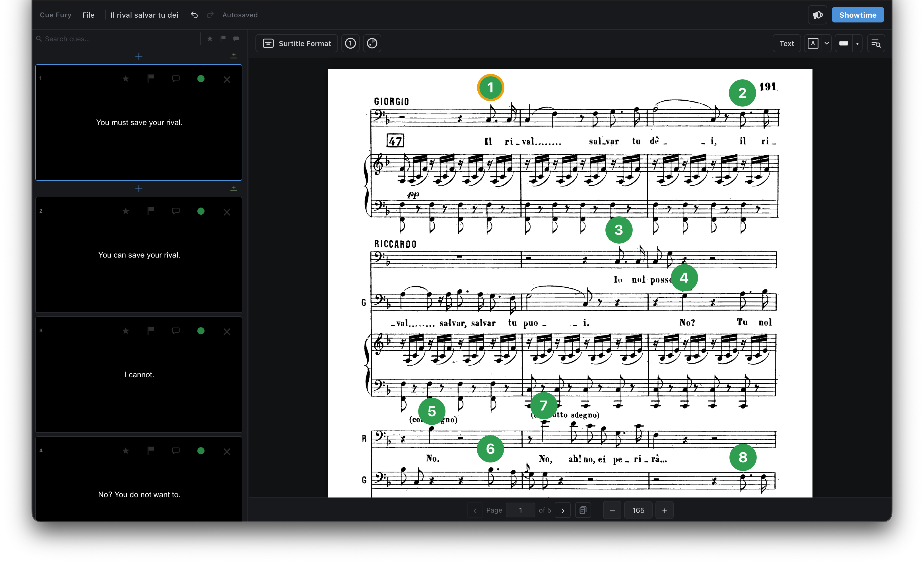The width and height of the screenshot is (924, 564).
Task: Add a comment to cue 1
Action: pyautogui.click(x=176, y=79)
